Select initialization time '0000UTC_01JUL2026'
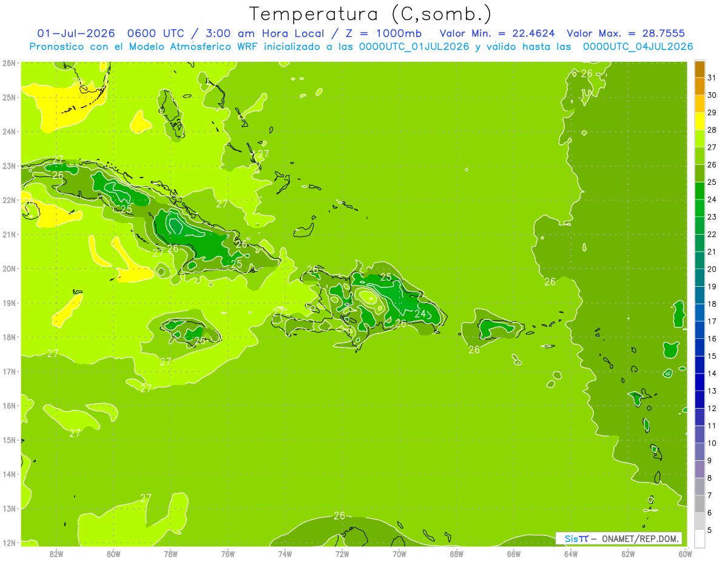 pyautogui.click(x=414, y=47)
